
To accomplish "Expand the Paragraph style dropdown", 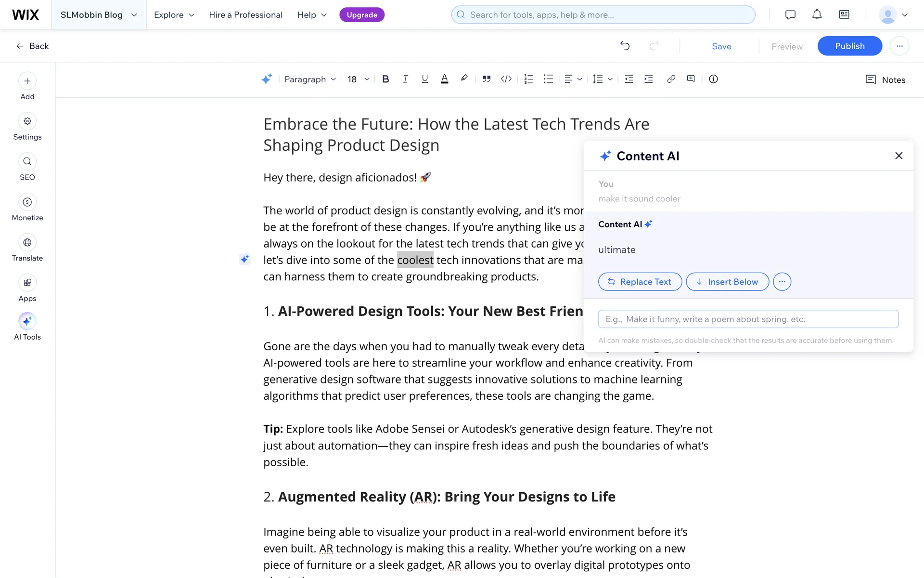I will coord(310,79).
